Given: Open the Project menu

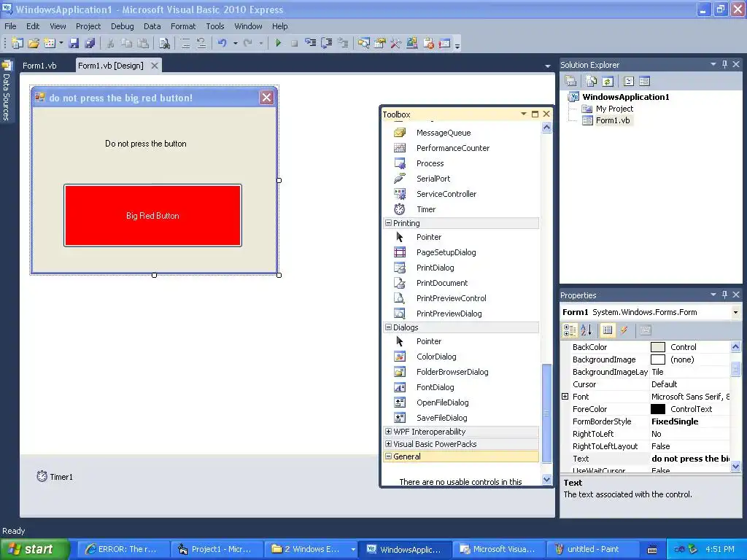Looking at the screenshot, I should click(88, 26).
